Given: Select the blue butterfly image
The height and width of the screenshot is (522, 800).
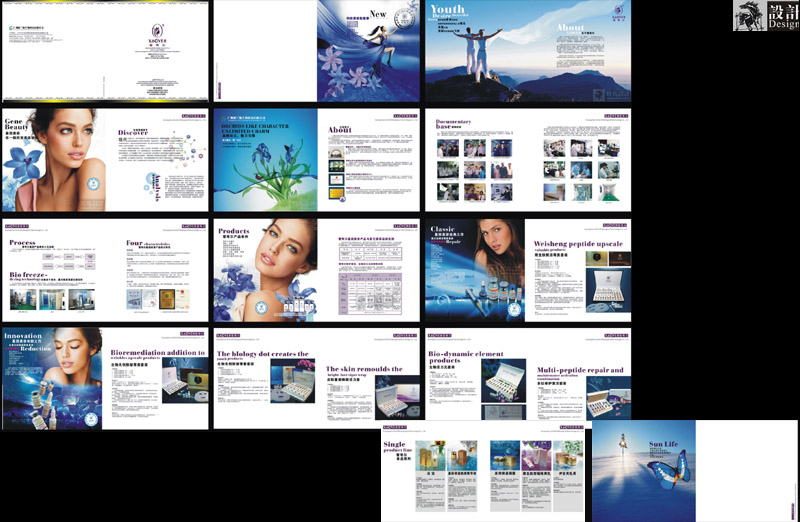Looking at the screenshot, I should [x=669, y=469].
